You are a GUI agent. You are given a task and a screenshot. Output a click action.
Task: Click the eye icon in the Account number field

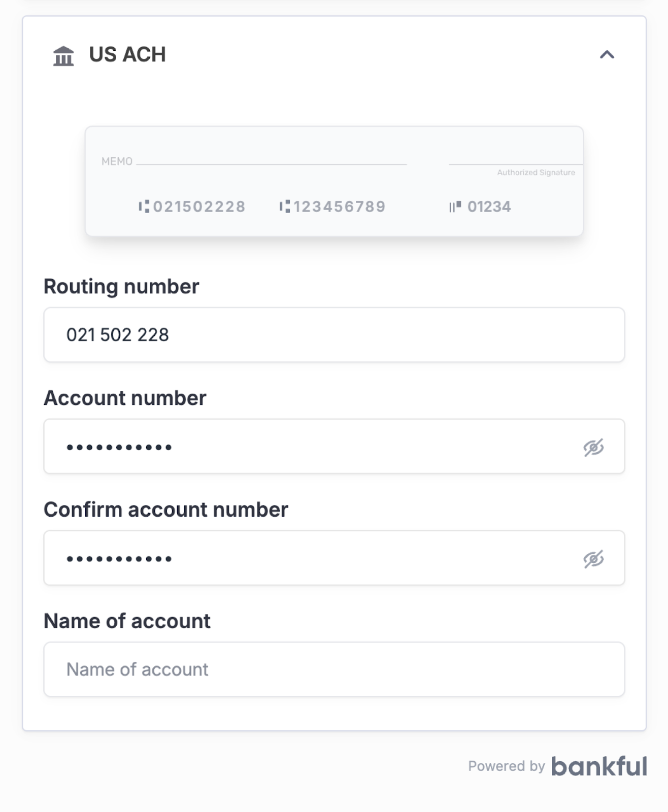pyautogui.click(x=594, y=446)
